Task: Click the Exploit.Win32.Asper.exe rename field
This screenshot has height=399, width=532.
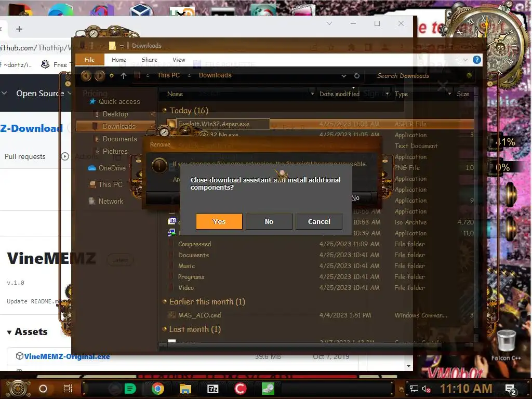Action: point(222,124)
